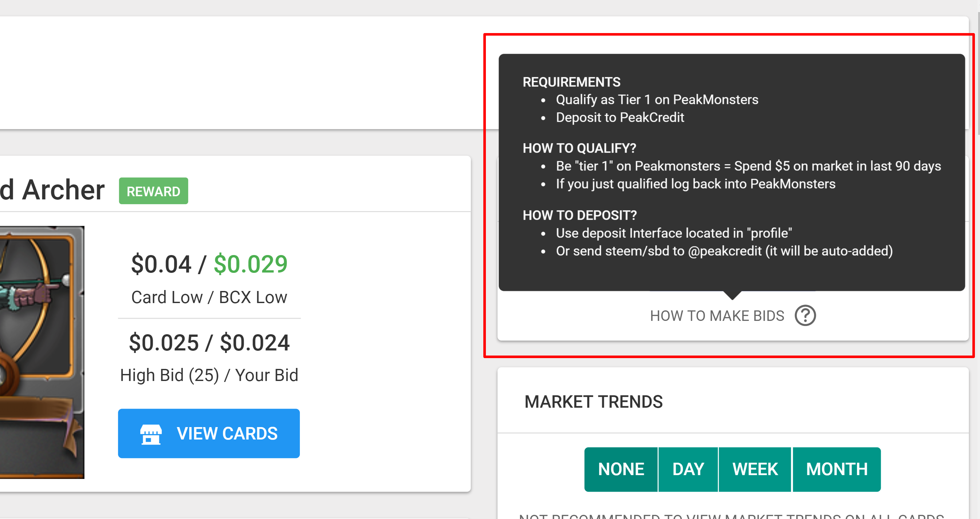Image resolution: width=980 pixels, height=519 pixels.
Task: Select the DAY market trends option
Action: [x=688, y=469]
